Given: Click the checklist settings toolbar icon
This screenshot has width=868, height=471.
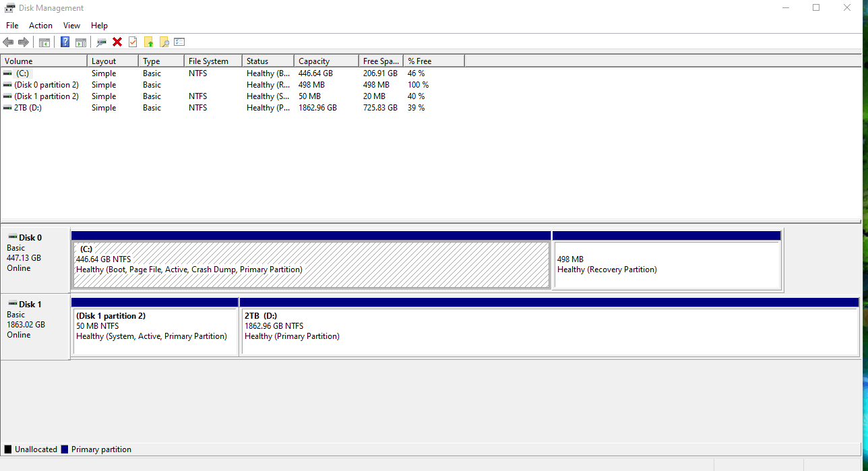Looking at the screenshot, I should pyautogui.click(x=179, y=42).
